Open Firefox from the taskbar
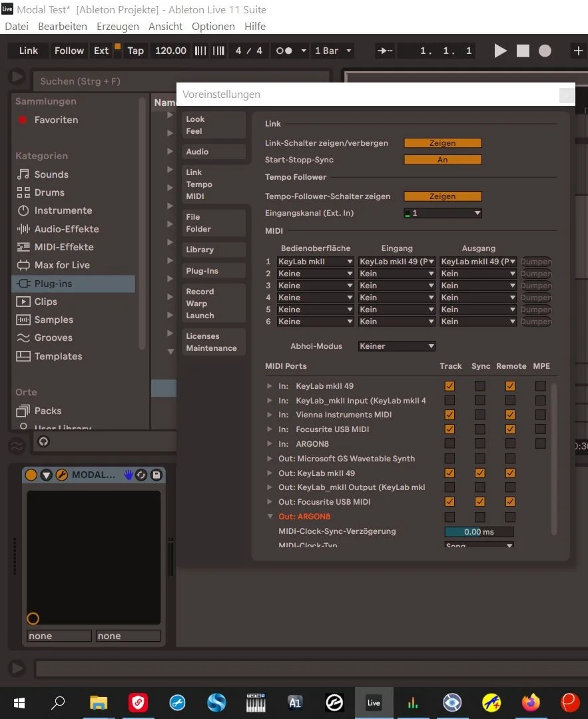The image size is (588, 719). point(531,702)
